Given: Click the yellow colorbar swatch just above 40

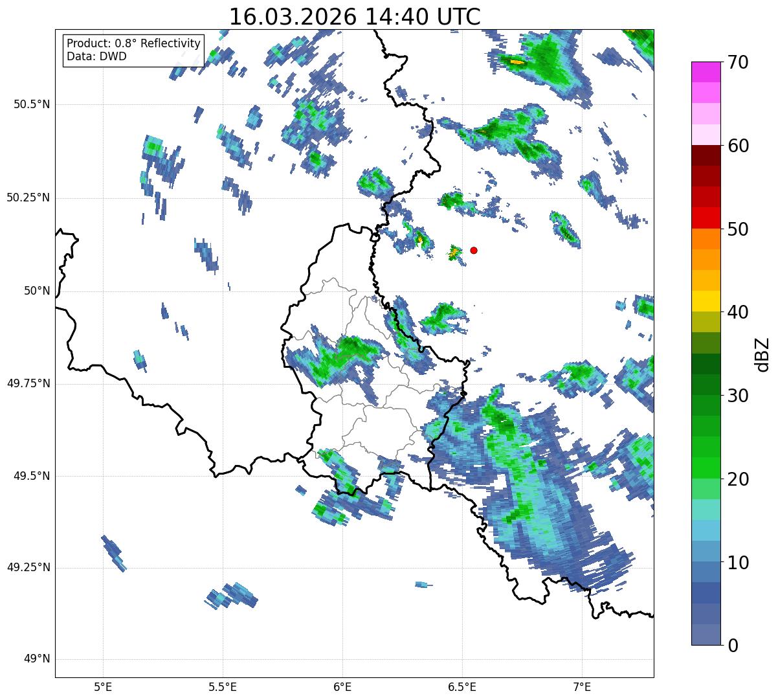Looking at the screenshot, I should click(x=706, y=301).
